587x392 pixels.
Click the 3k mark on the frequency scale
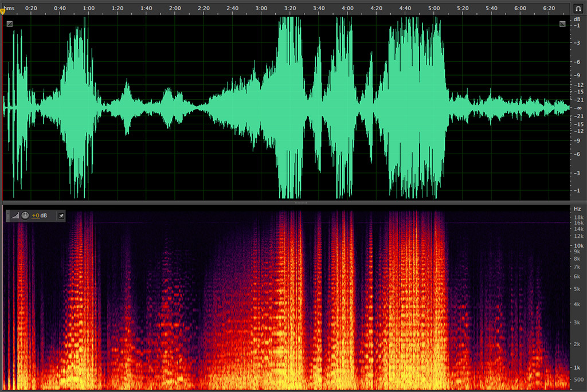pos(577,322)
